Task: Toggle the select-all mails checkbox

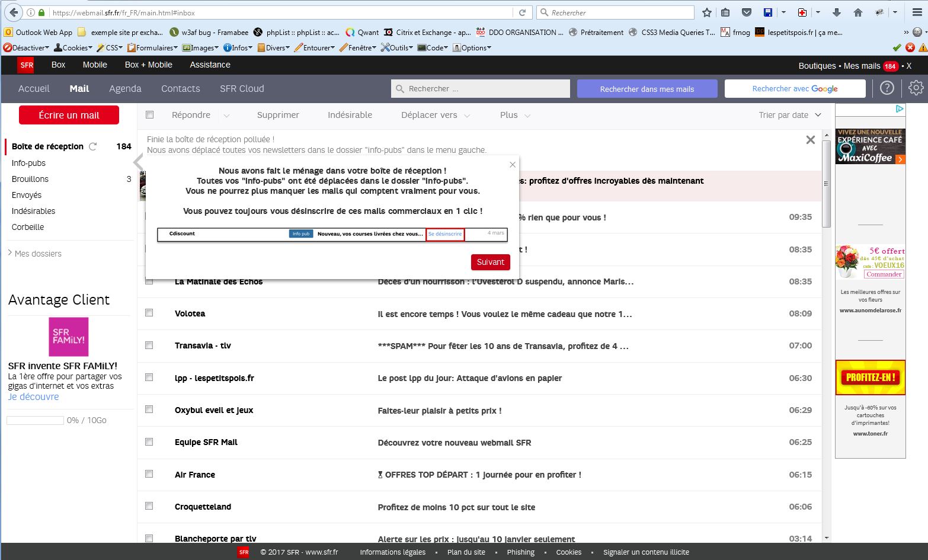Action: pyautogui.click(x=149, y=115)
